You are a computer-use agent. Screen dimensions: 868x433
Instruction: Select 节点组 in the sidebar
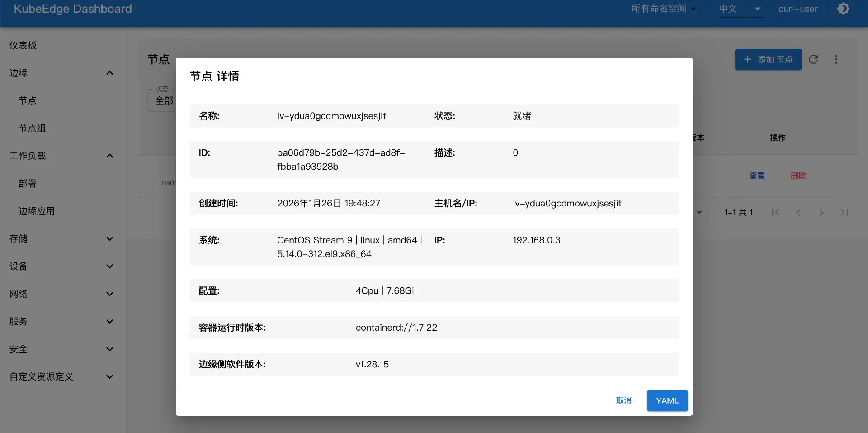(32, 128)
